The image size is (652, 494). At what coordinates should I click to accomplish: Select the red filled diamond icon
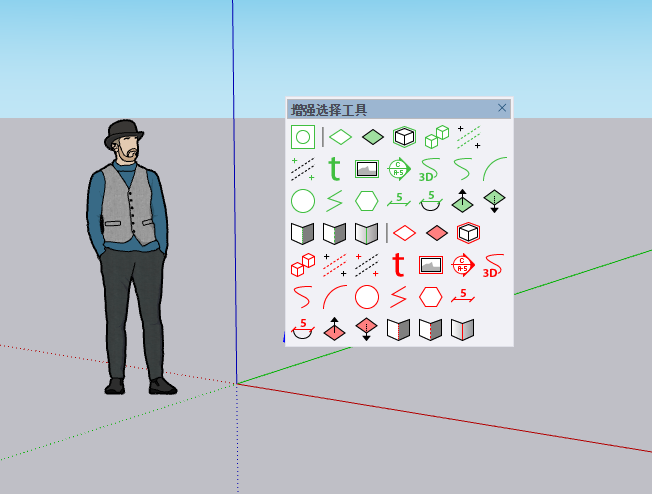tap(437, 233)
